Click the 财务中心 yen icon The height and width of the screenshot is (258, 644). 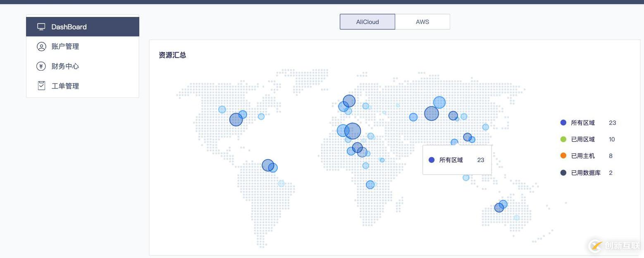[41, 66]
